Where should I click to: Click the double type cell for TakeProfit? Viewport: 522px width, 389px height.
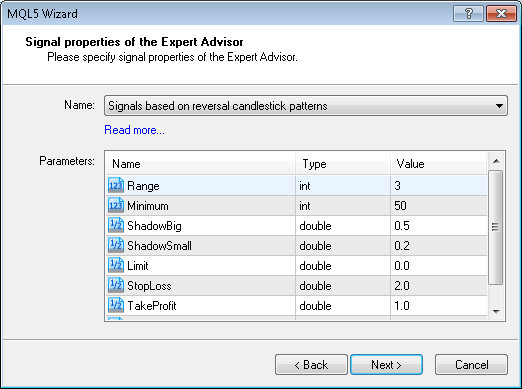343,306
